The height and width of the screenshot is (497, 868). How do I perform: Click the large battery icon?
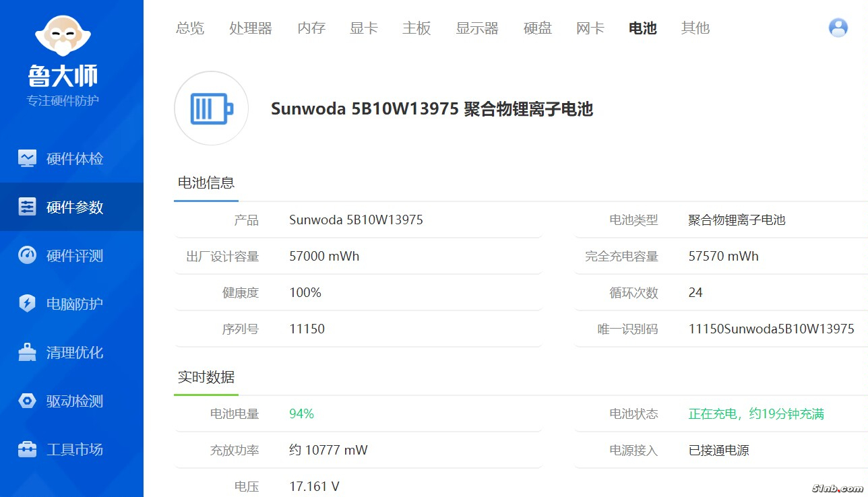(212, 108)
